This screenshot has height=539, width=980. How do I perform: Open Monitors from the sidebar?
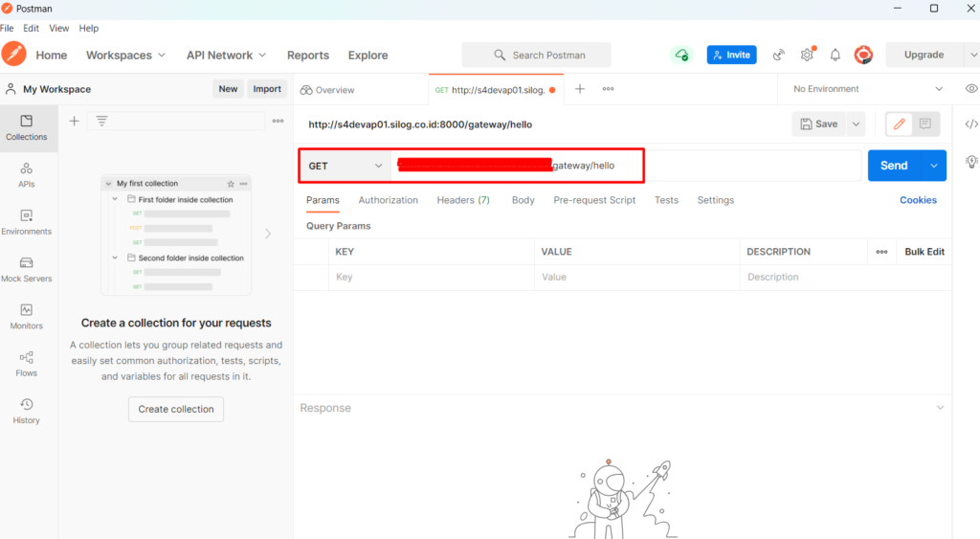26,316
